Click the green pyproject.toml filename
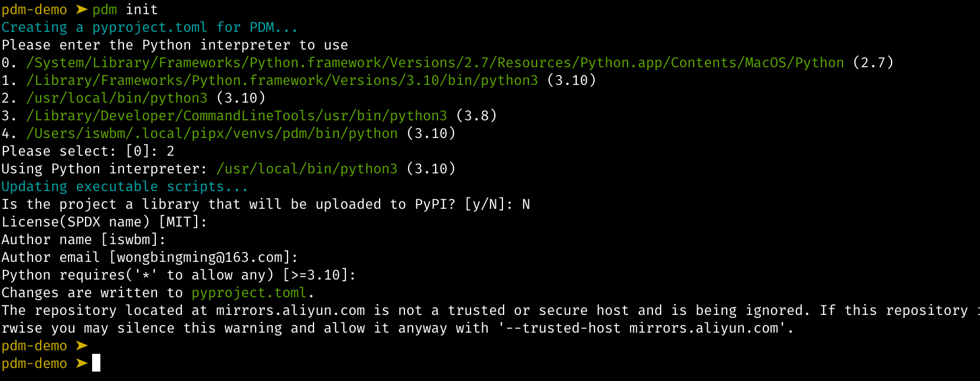The image size is (980, 381). [x=249, y=293]
